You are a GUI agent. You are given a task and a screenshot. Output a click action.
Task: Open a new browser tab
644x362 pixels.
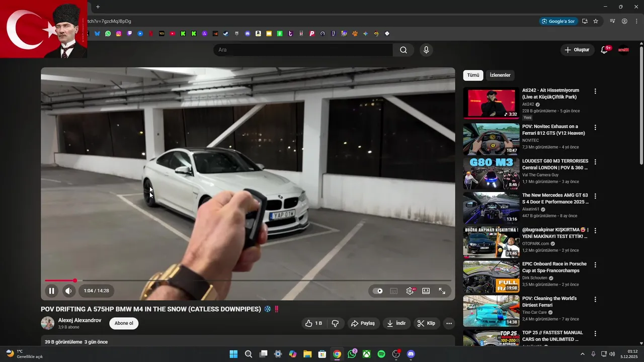click(x=98, y=7)
